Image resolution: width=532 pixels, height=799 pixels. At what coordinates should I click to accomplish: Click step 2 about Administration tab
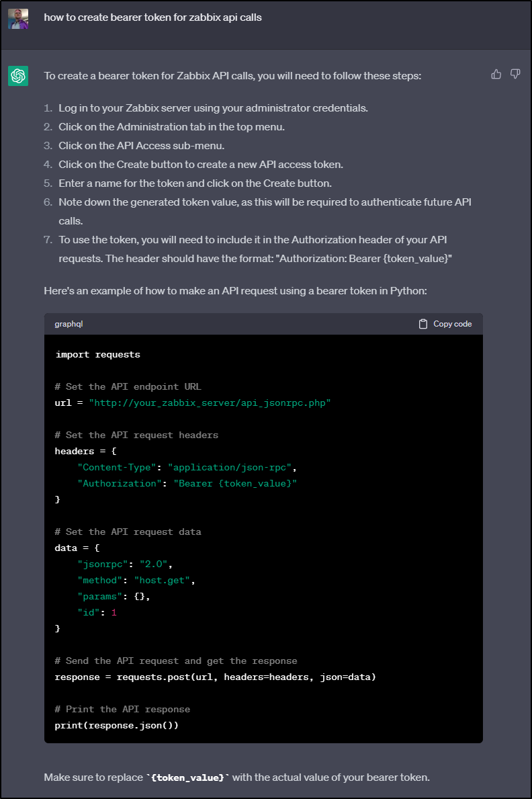(171, 127)
